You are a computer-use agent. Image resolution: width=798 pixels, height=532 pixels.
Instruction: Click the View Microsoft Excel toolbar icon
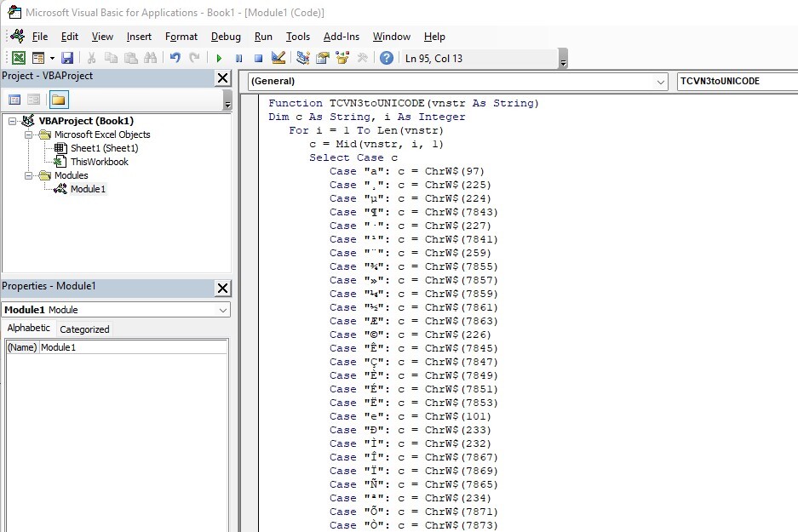(19, 58)
